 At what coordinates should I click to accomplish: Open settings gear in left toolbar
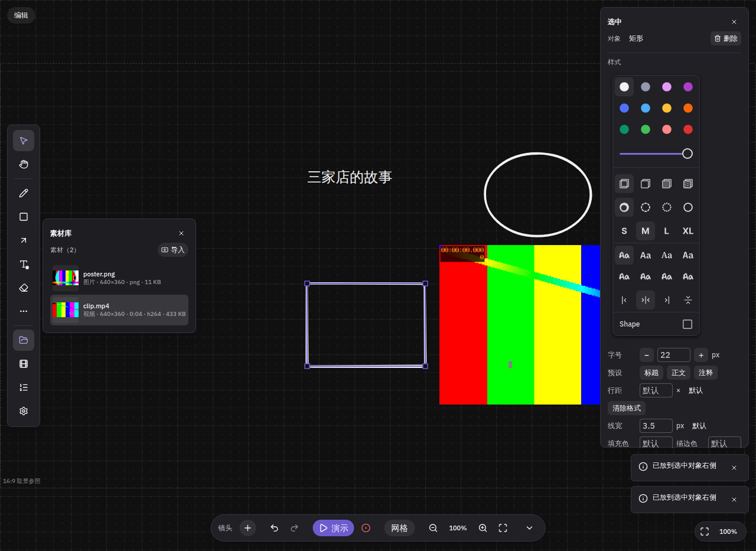[24, 411]
